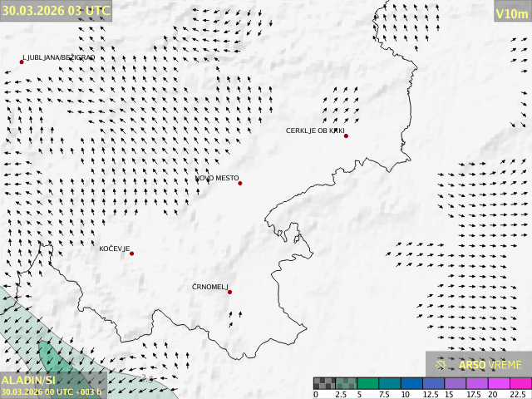Screen dimensions: 532x399
Task: Click the forecast run time text under ALADIN/SI
Action: [x=52, y=392]
